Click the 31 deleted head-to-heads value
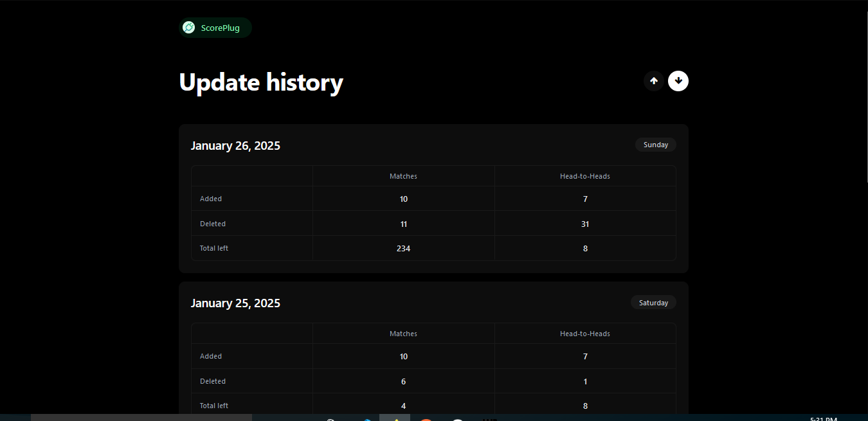Screen dimensions: 868x421 point(584,224)
